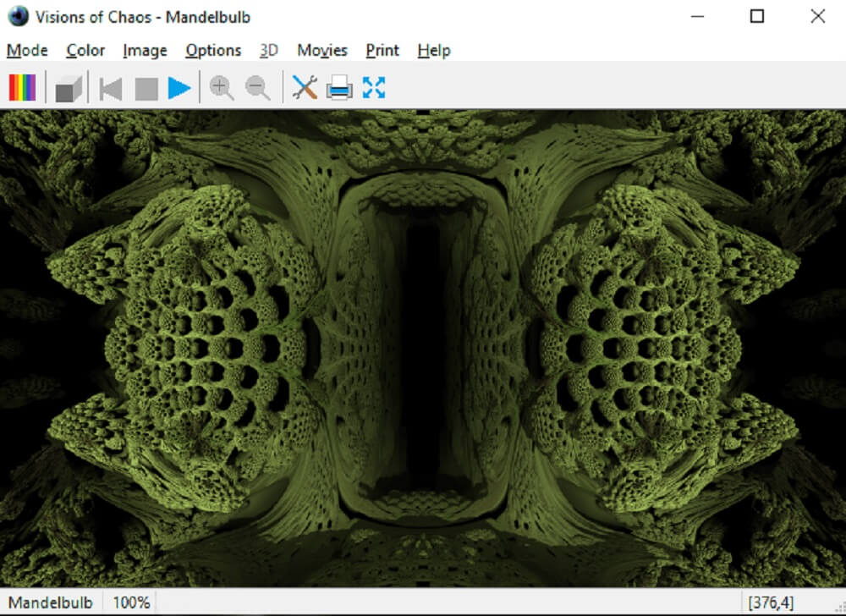Viewport: 846px width, 616px height.
Task: Click the gray 3D cube icon
Action: pyautogui.click(x=69, y=88)
